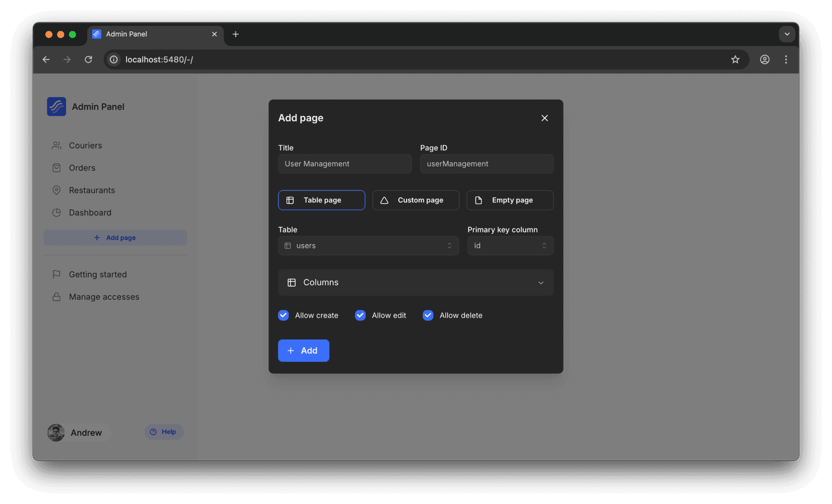The width and height of the screenshot is (832, 504).
Task: Click the Title input field
Action: pos(345,164)
